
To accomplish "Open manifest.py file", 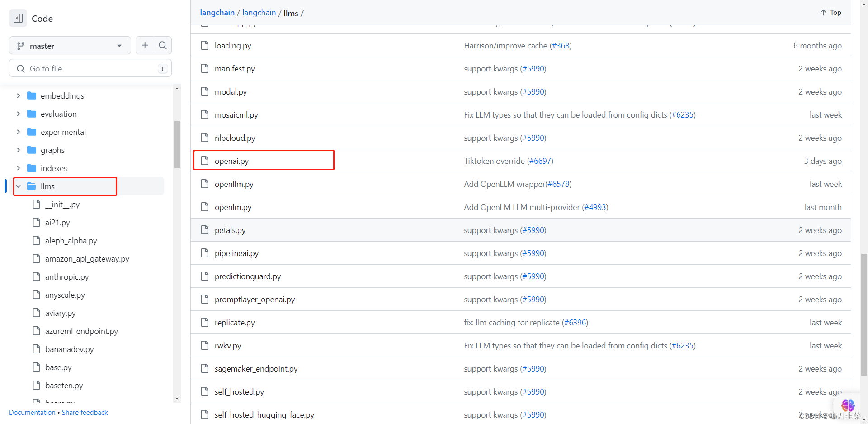I will click(235, 68).
